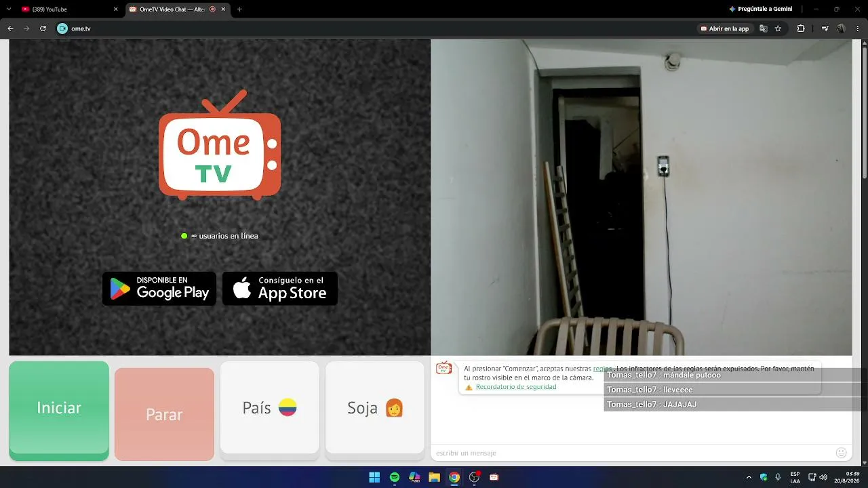868x488 pixels.
Task: Click the message 'Tomas_tello7 : JAJAJAJ'
Action: (x=652, y=405)
